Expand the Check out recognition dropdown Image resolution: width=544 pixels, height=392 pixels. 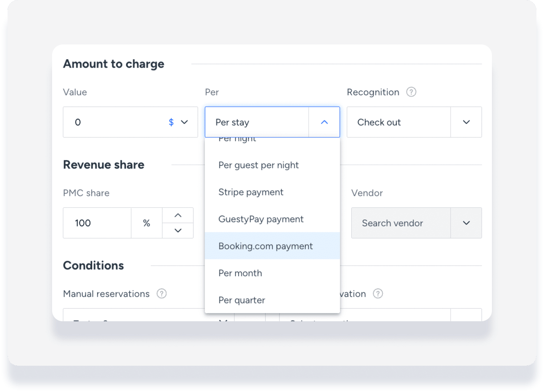pos(466,122)
